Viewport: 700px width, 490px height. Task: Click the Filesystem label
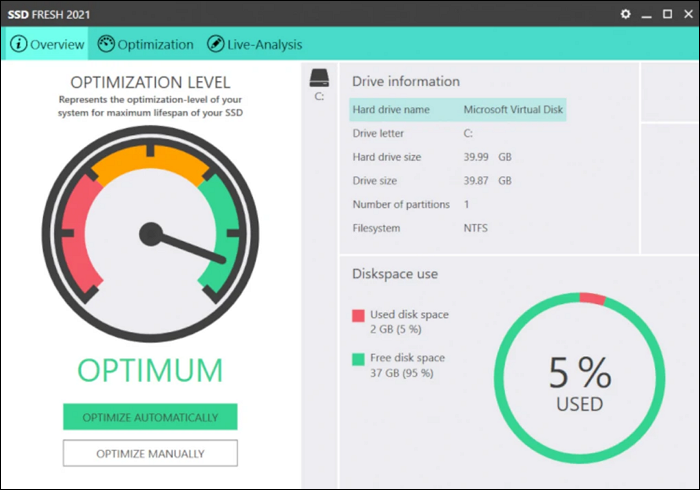click(376, 228)
